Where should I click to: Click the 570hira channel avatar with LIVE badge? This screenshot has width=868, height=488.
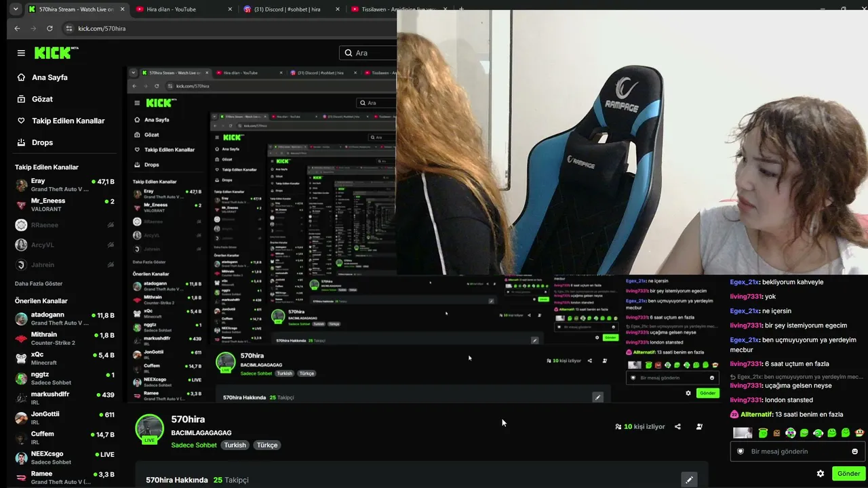(x=150, y=429)
